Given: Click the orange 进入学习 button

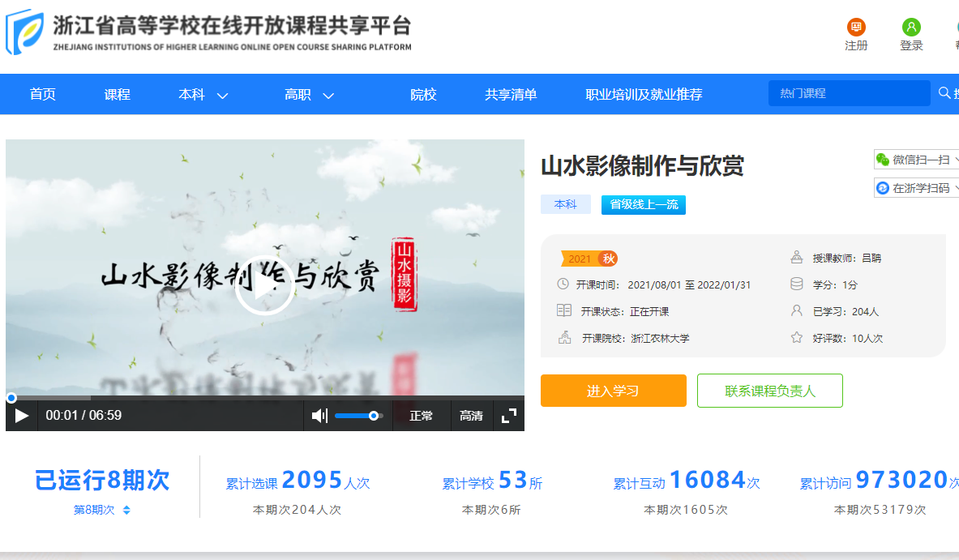Looking at the screenshot, I should click(613, 391).
